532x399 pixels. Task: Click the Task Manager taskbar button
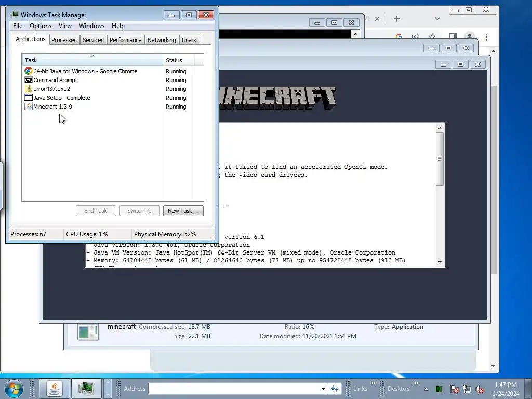point(86,389)
